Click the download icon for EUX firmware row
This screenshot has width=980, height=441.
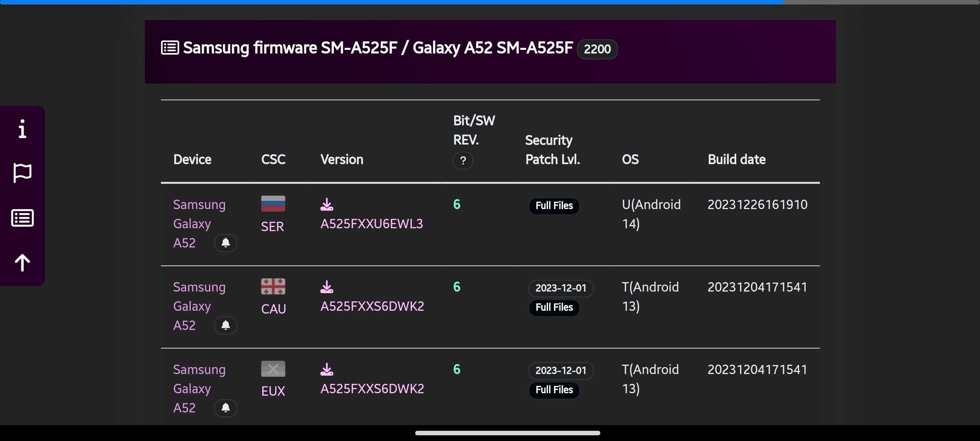coord(327,370)
